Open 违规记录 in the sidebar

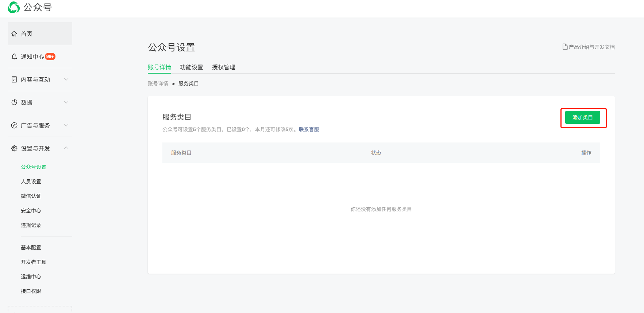click(x=31, y=225)
